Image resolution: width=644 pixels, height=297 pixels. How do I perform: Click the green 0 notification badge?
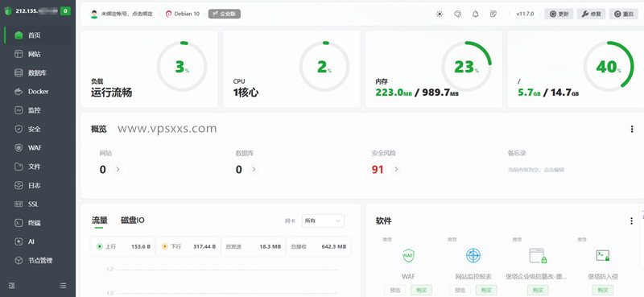65,11
